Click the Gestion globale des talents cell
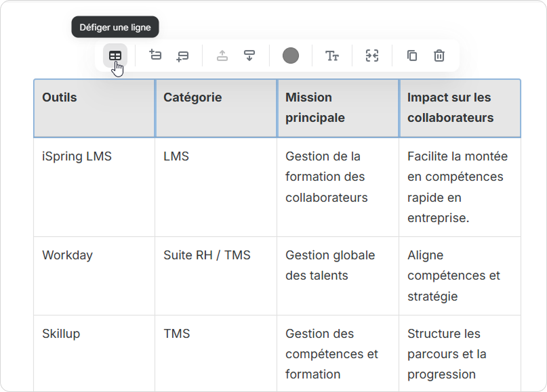This screenshot has height=392, width=547. (338, 276)
